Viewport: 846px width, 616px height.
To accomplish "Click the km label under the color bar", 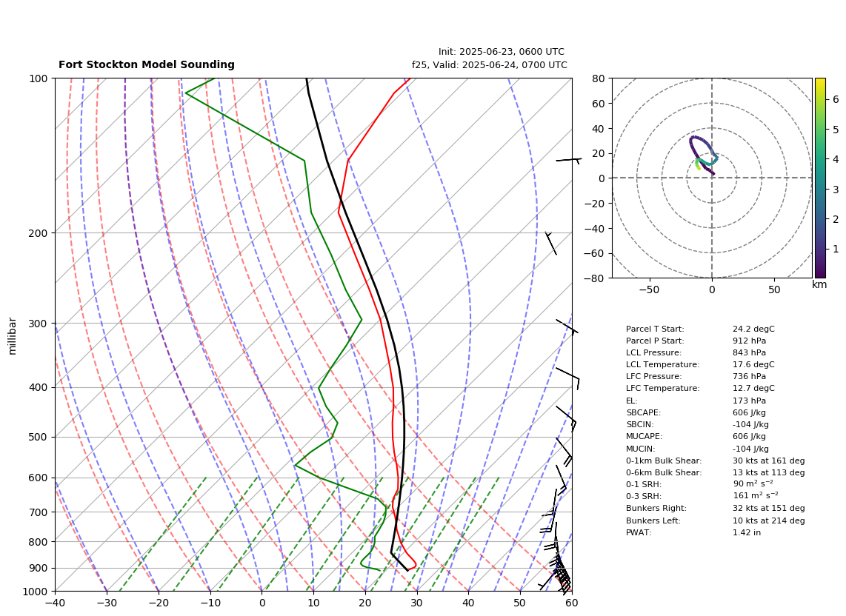I will (819, 284).
